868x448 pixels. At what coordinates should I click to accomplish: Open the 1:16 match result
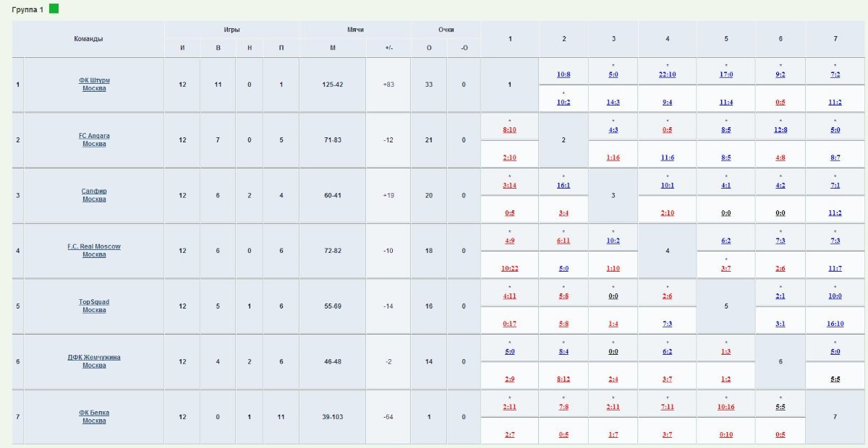click(613, 158)
